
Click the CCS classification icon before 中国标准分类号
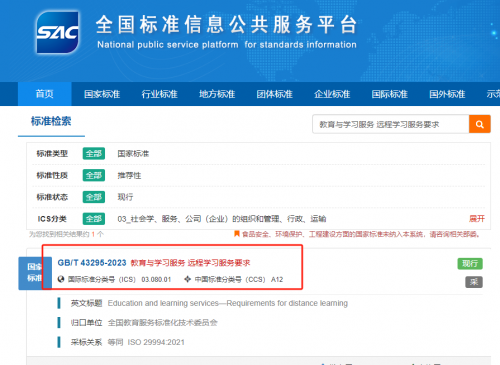188,279
